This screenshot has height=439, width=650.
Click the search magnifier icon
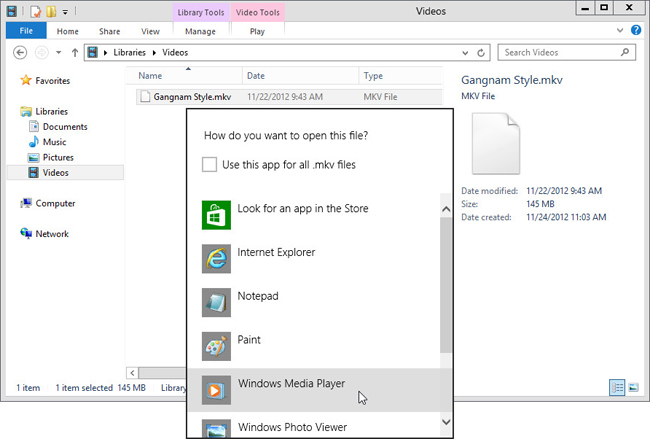pos(625,52)
